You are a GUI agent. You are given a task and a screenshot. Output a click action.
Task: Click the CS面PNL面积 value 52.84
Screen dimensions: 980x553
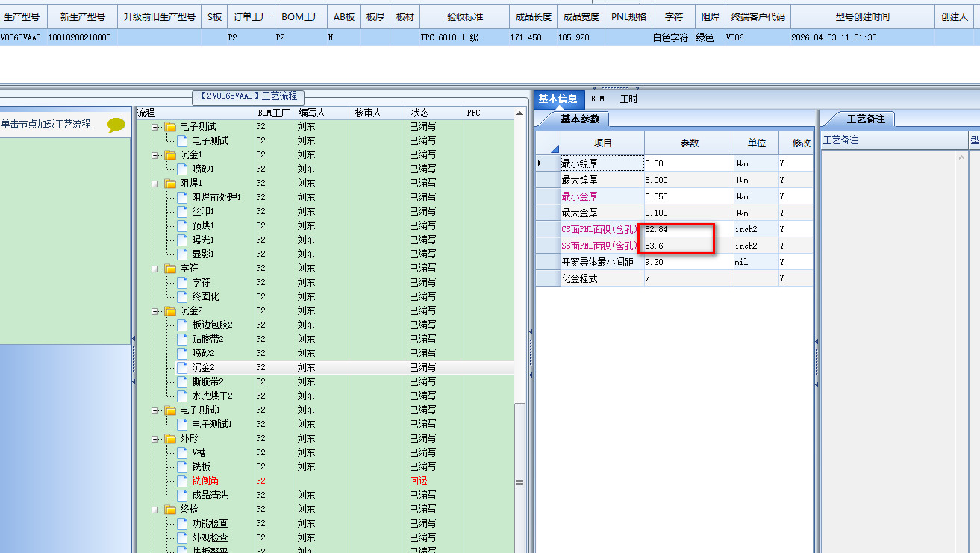[x=689, y=229]
